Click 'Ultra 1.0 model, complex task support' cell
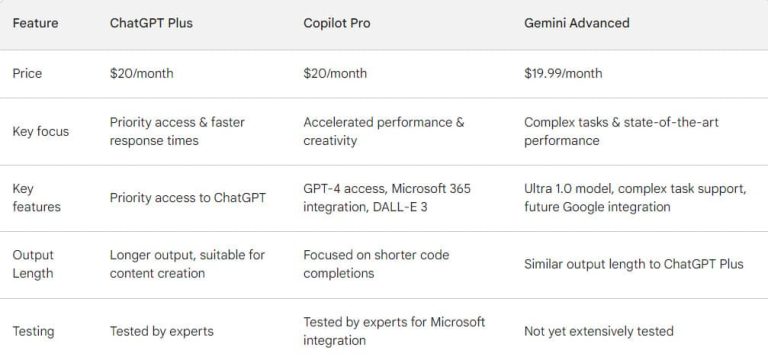The image size is (768, 360). [635, 198]
